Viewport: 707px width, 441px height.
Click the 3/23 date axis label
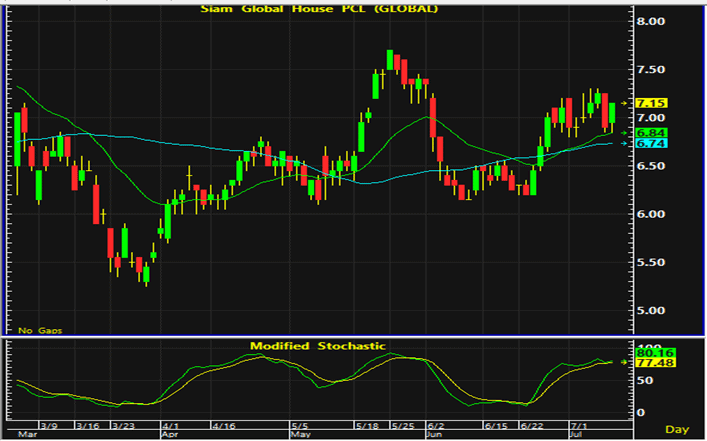pyautogui.click(x=123, y=426)
